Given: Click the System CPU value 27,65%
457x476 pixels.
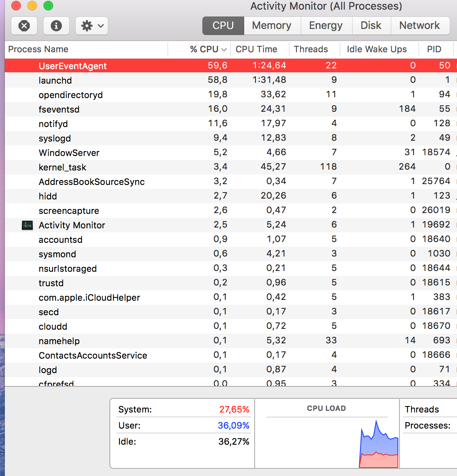Looking at the screenshot, I should pos(234,410).
